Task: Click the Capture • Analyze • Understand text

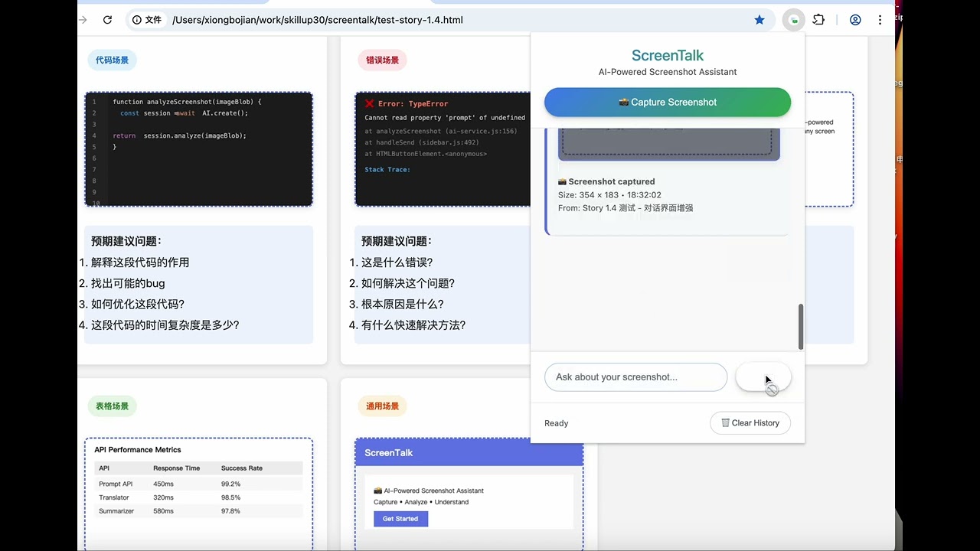Action: coord(421,502)
